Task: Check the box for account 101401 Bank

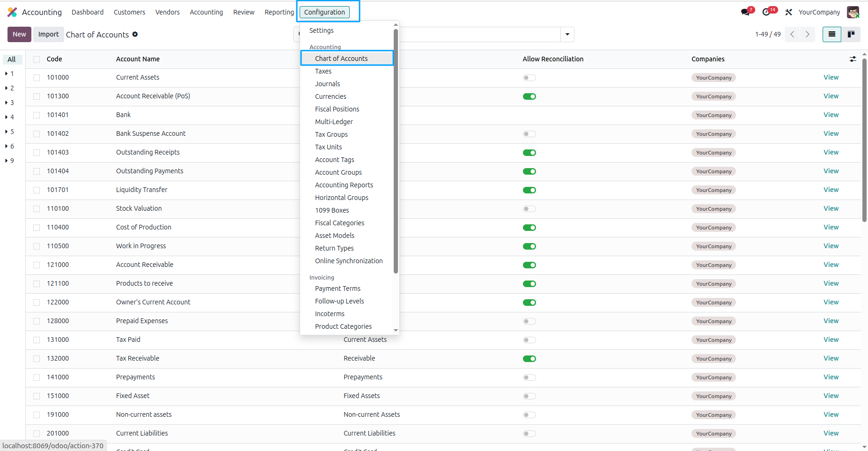Action: (x=37, y=115)
